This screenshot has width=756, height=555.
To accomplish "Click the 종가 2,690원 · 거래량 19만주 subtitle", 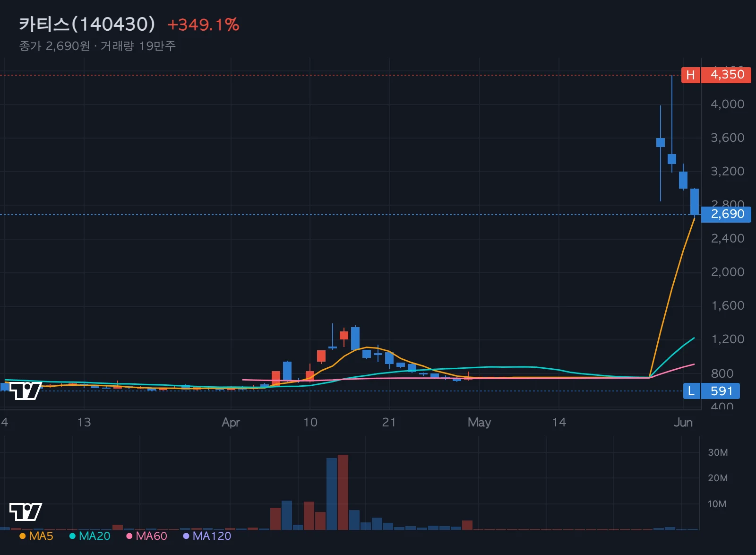I will [97, 46].
